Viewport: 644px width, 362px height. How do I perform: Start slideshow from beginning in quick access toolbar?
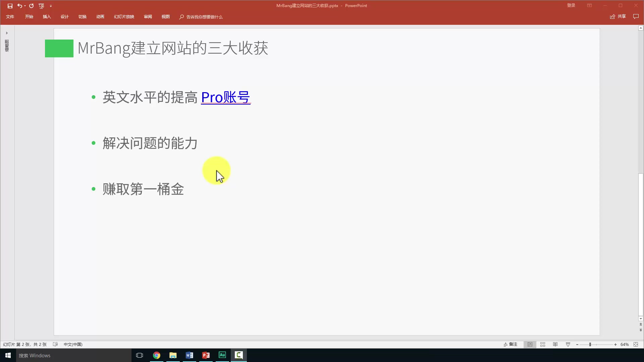pos(41,6)
